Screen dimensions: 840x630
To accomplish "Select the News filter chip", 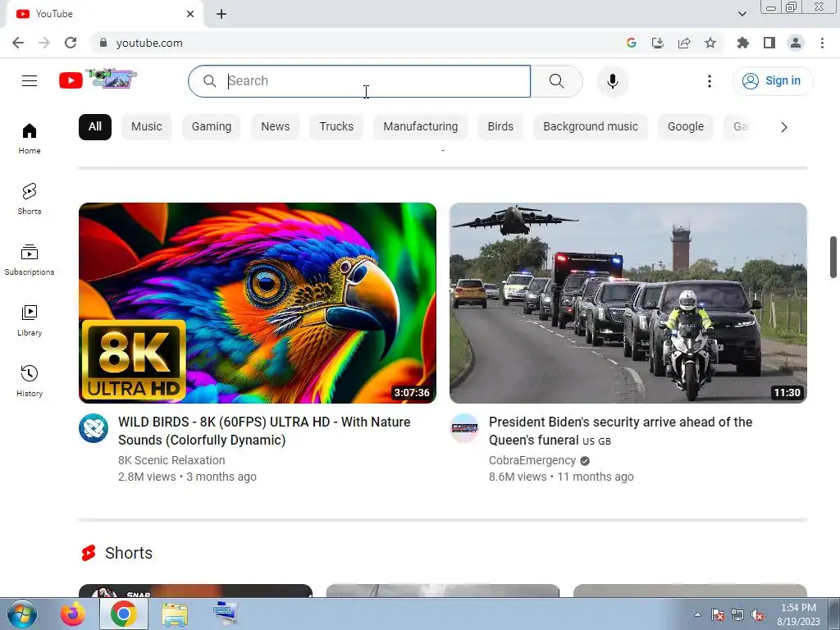I will click(276, 127).
